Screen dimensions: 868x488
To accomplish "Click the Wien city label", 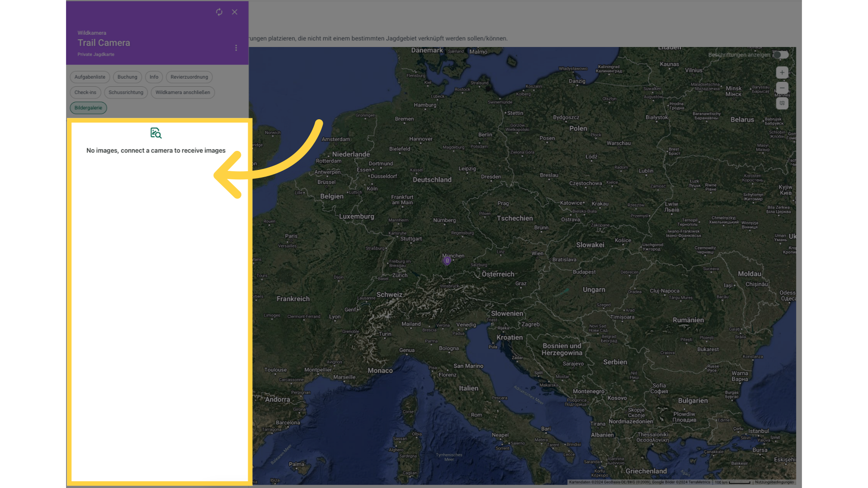I will (x=538, y=253).
